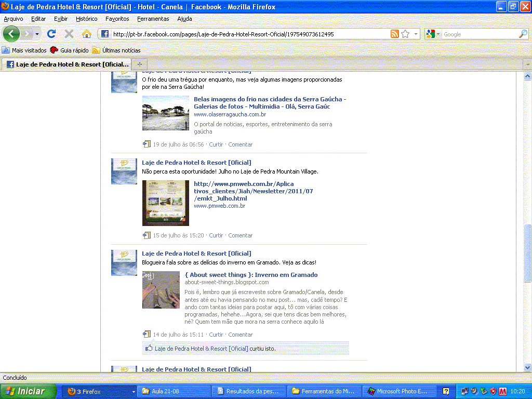Screen dimensions: 532x399
Task: Click the link-share icon beside 15 de julho
Action: coord(147,235)
